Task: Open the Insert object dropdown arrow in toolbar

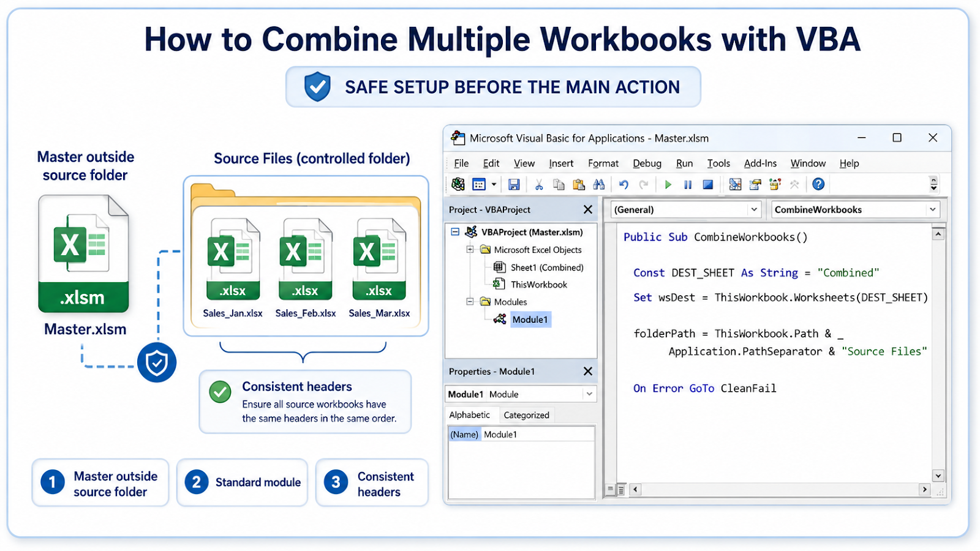Action: tap(494, 184)
